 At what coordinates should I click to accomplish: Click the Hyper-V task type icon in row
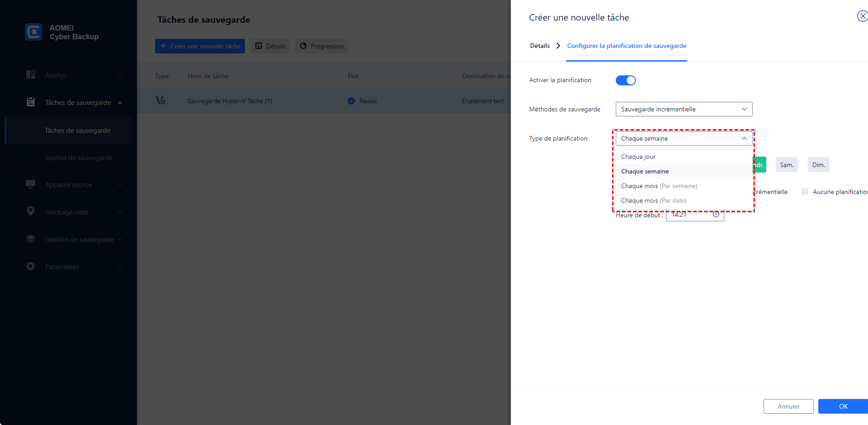click(161, 100)
